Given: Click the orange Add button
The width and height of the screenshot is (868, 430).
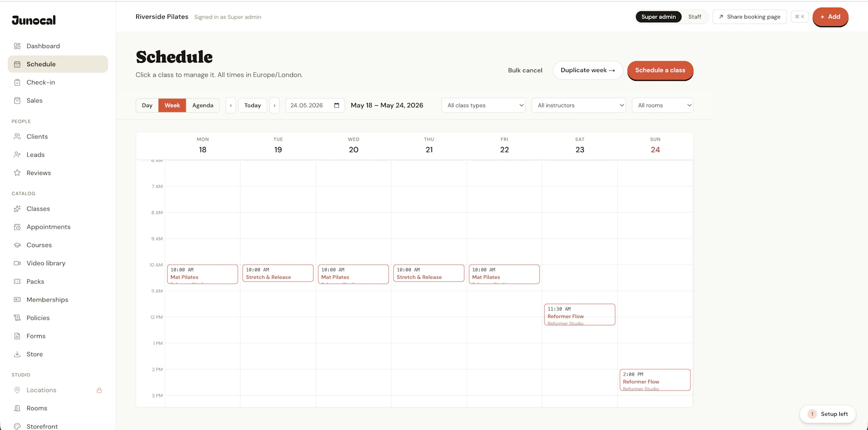Looking at the screenshot, I should (x=830, y=17).
